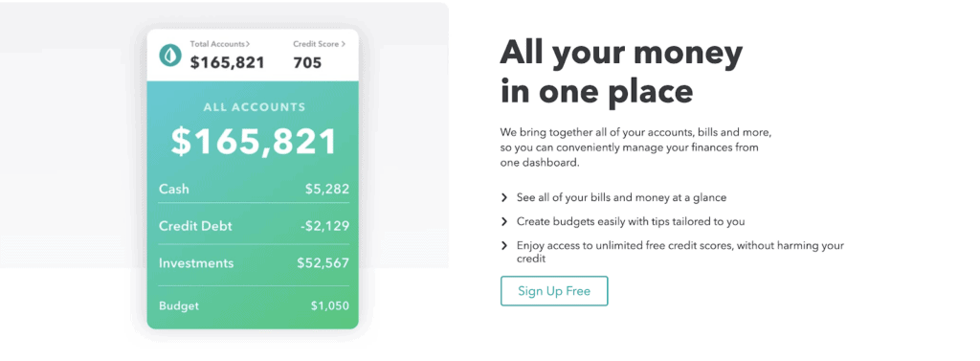Screen dimensions: 980x361
Task: Click the ALL ACCOUNTS heading
Action: 255,107
